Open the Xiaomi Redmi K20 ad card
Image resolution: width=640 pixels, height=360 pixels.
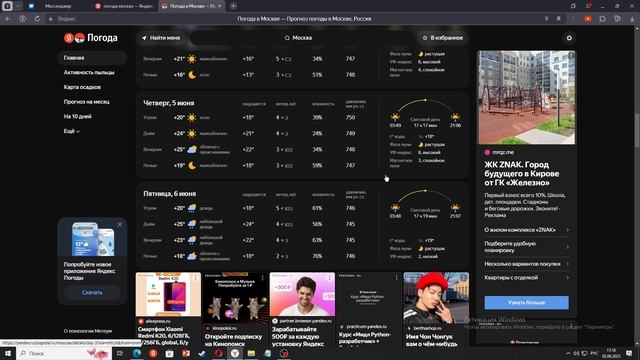tap(168, 309)
